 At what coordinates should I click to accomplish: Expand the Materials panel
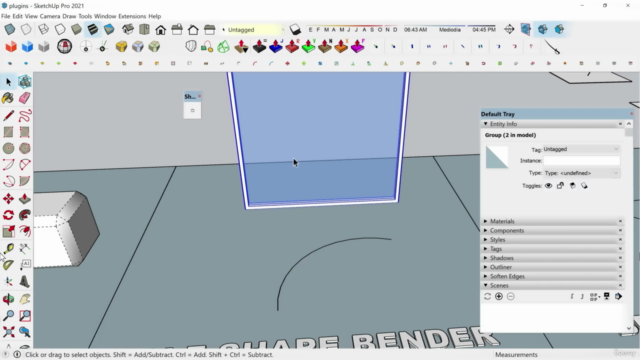pos(553,221)
